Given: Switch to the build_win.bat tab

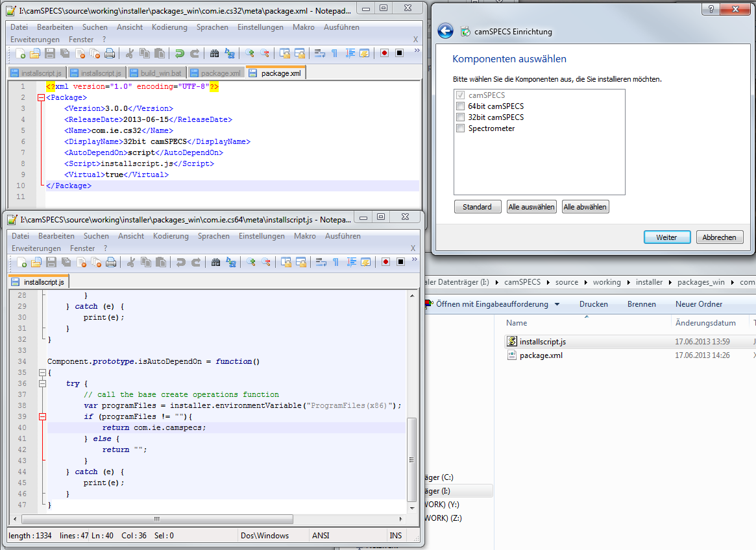Looking at the screenshot, I should click(154, 73).
